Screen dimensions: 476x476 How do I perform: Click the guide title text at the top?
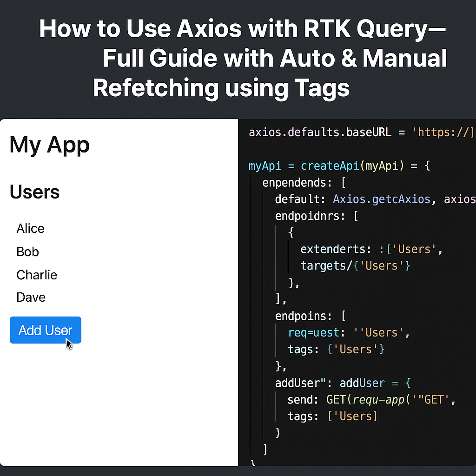click(x=243, y=58)
